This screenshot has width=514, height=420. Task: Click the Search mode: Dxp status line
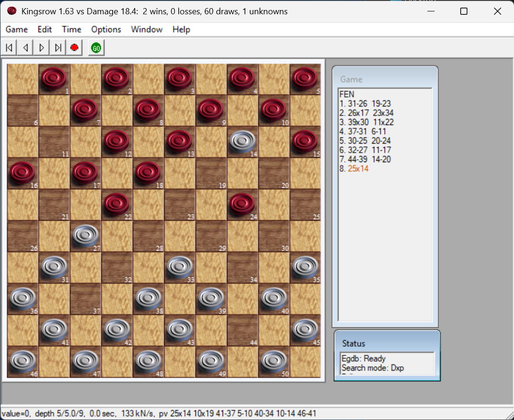[373, 368]
